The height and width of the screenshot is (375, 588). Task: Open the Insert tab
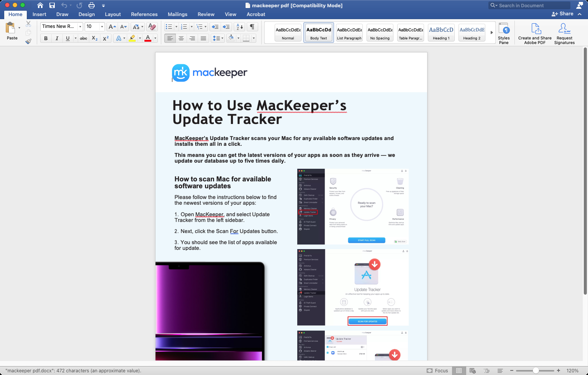click(39, 14)
